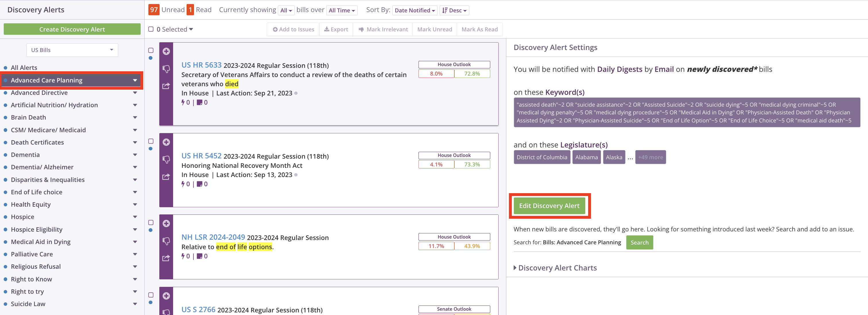Open Palliative Care alert
The height and width of the screenshot is (315, 868).
coord(32,254)
